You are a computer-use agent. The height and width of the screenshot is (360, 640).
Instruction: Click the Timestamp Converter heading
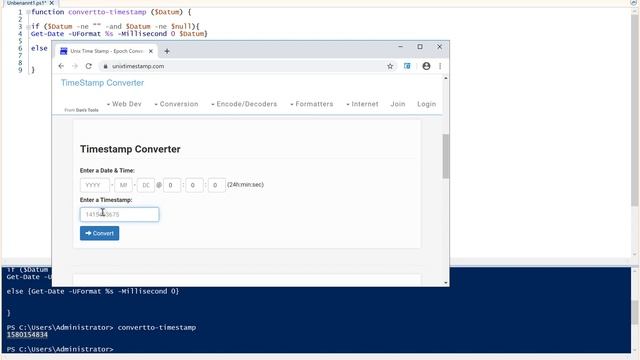click(130, 149)
